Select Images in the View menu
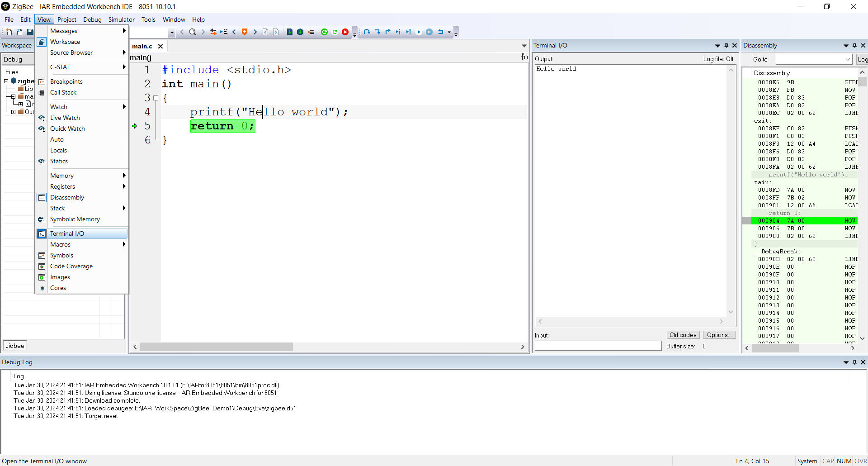The height and width of the screenshot is (466, 868). (82, 277)
